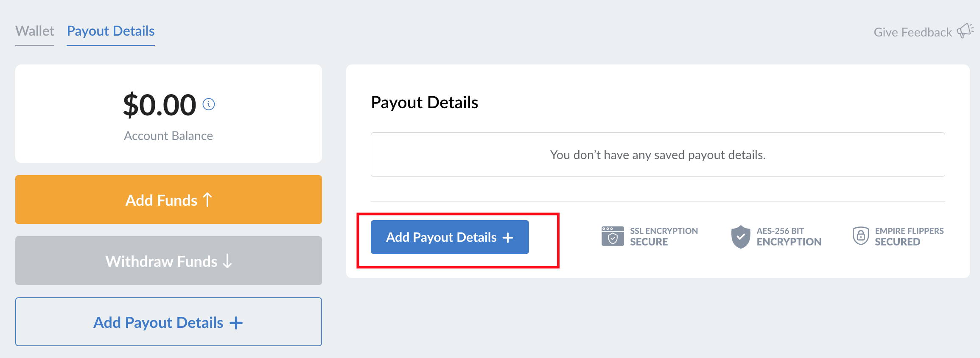
Task: Click the SSL Encryption Secure label text
Action: pos(664,236)
